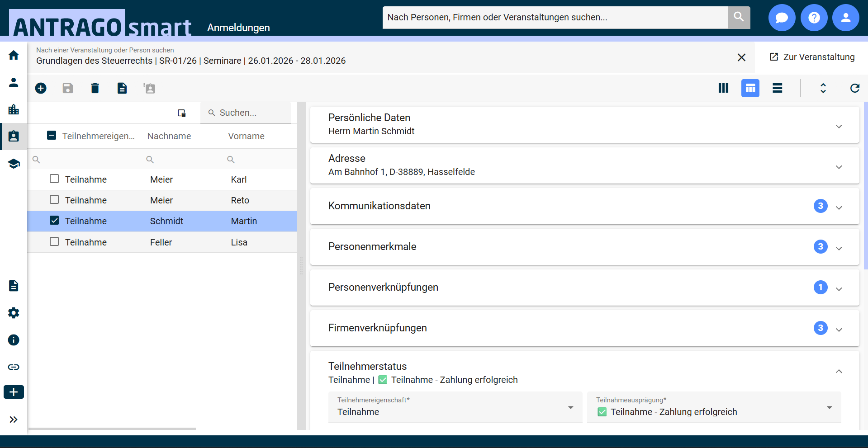Click the Zur Veranstaltung link
868x448 pixels.
[x=812, y=57]
